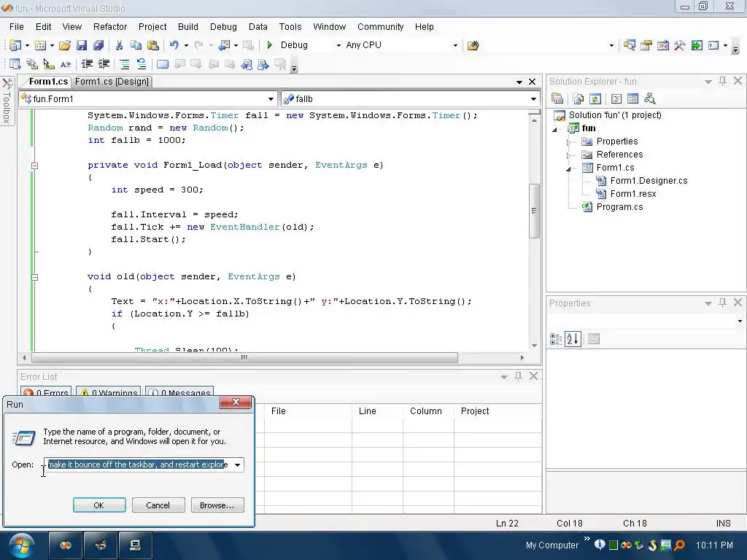Increase line indent icon

[x=104, y=64]
